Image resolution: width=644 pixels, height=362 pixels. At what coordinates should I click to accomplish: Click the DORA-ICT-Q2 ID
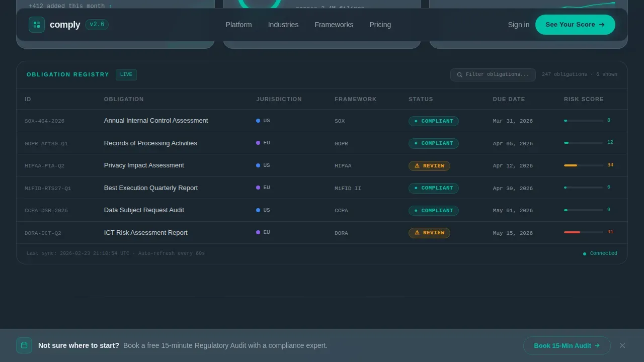(x=43, y=233)
